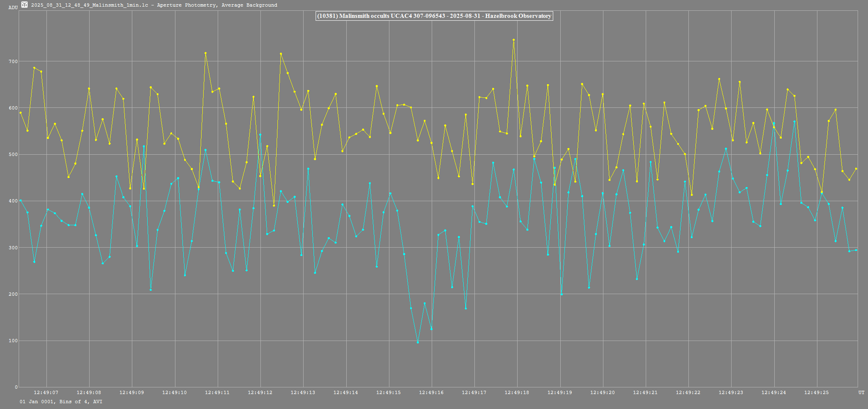The width and height of the screenshot is (868, 409).
Task: Click the ADU axis label
Action: coord(13,7)
